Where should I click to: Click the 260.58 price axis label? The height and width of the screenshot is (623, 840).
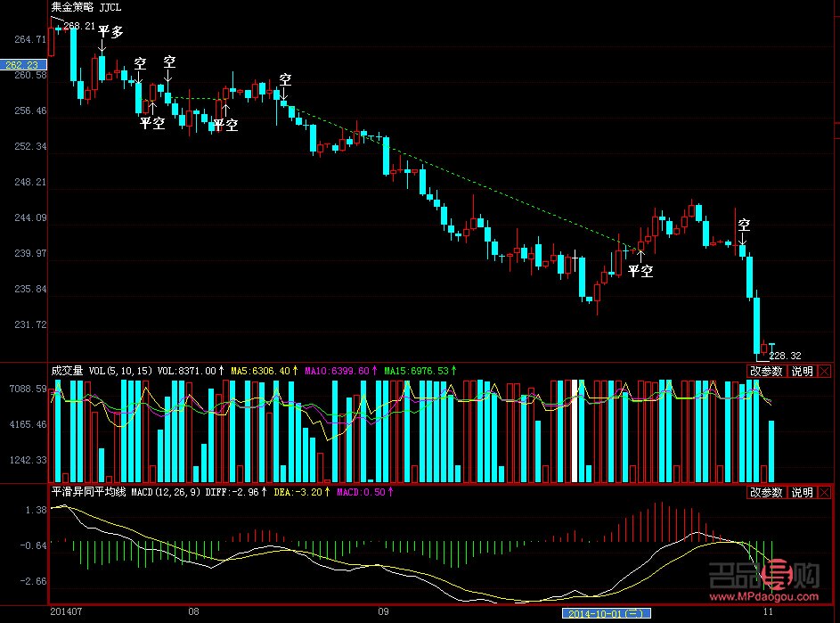pyautogui.click(x=30, y=75)
